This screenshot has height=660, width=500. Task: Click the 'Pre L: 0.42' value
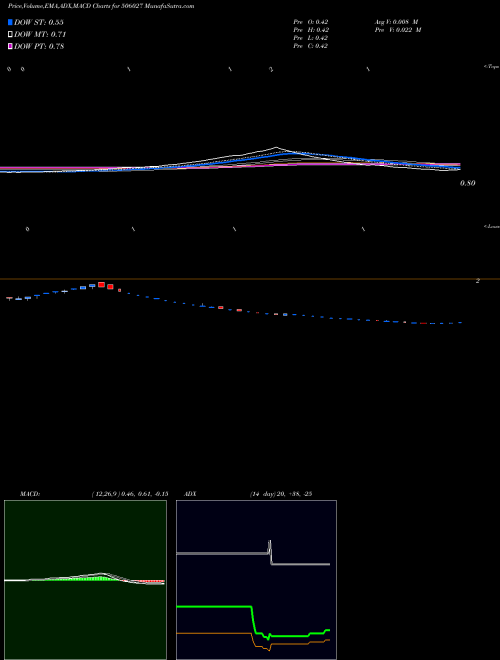311,38
